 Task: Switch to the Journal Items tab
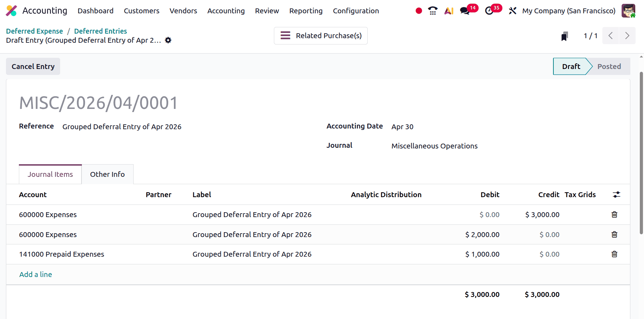(50, 174)
